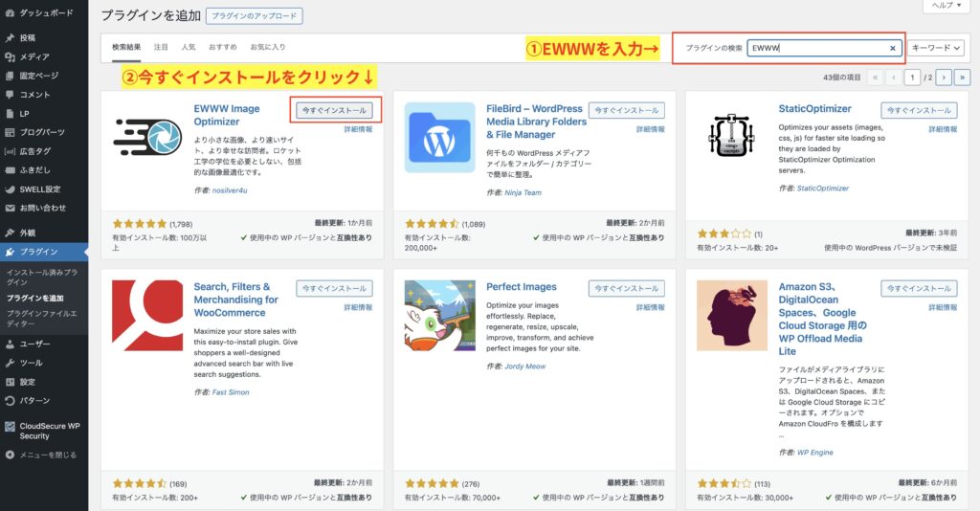Viewport: 980px width, 511px height.
Task: Click author link nosilver4u
Action: 231,190
